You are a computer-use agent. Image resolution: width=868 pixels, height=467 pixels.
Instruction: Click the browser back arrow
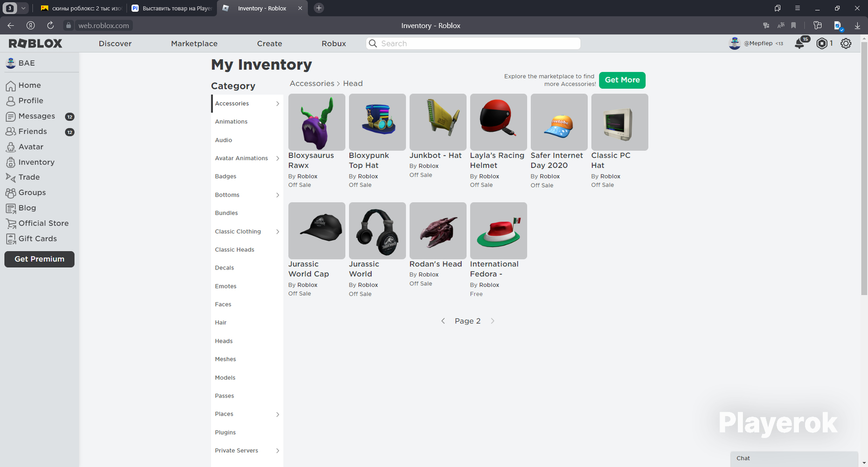pos(11,26)
